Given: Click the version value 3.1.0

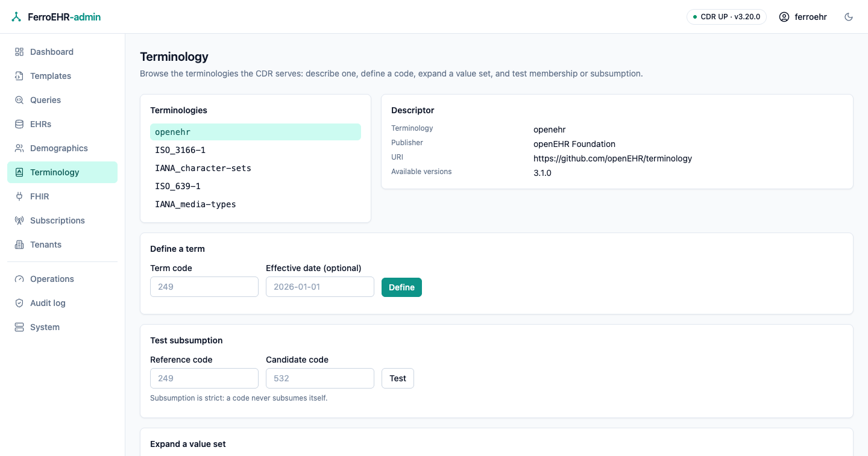Looking at the screenshot, I should click(x=542, y=173).
